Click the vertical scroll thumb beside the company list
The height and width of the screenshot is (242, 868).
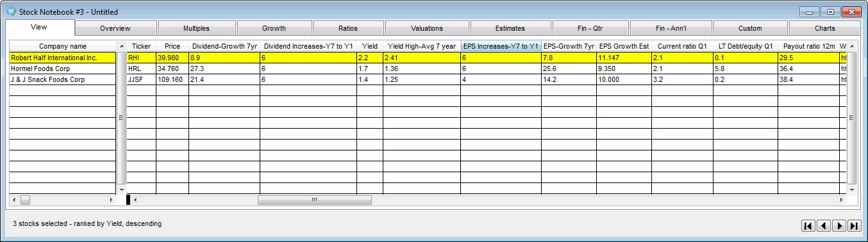(122, 118)
